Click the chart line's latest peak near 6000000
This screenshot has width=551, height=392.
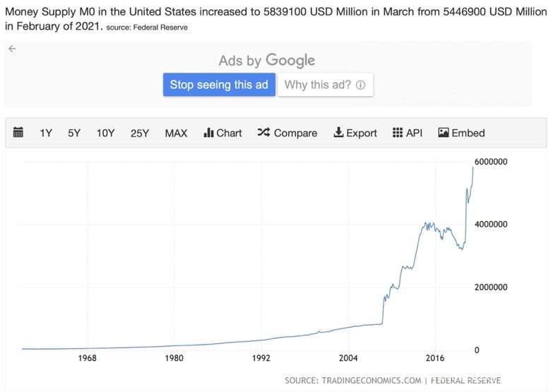(x=473, y=166)
